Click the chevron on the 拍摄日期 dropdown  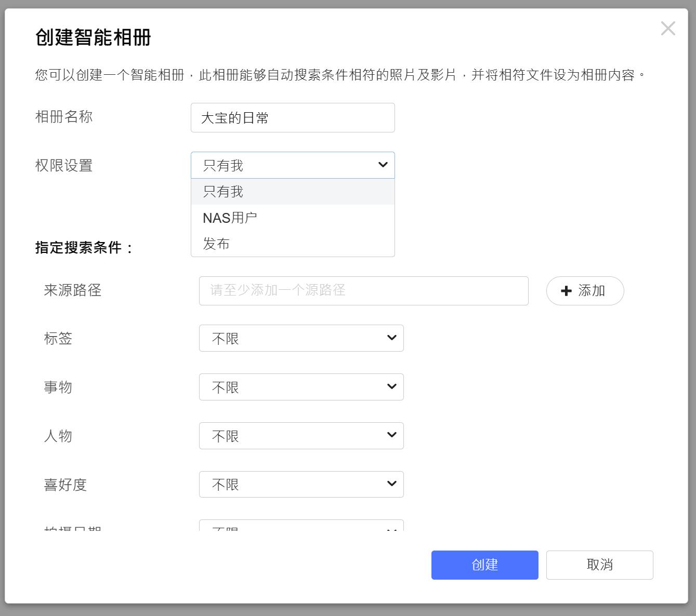pyautogui.click(x=391, y=529)
